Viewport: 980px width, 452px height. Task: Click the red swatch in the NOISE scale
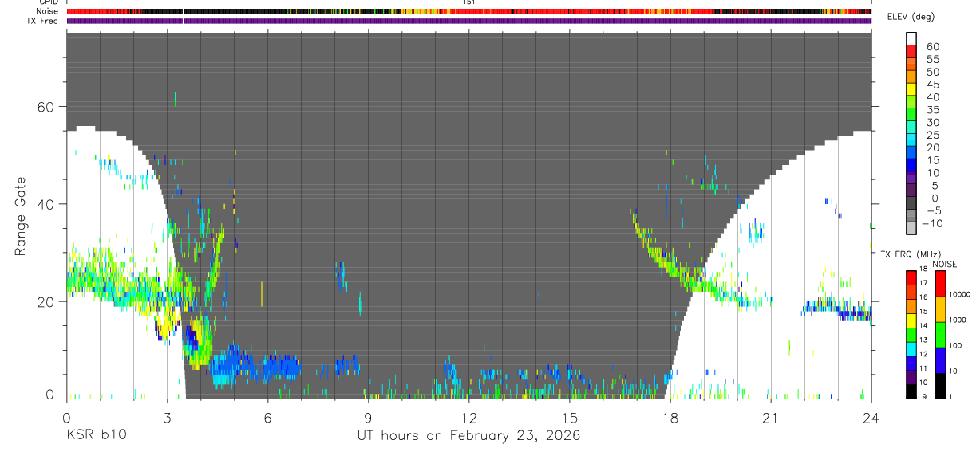pyautogui.click(x=941, y=284)
